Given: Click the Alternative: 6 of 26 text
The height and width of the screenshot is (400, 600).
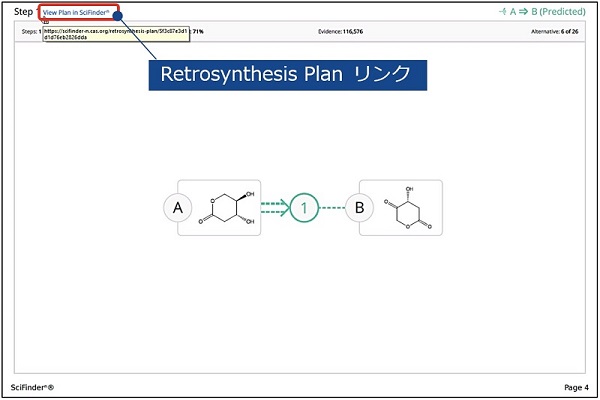Looking at the screenshot, I should (554, 31).
